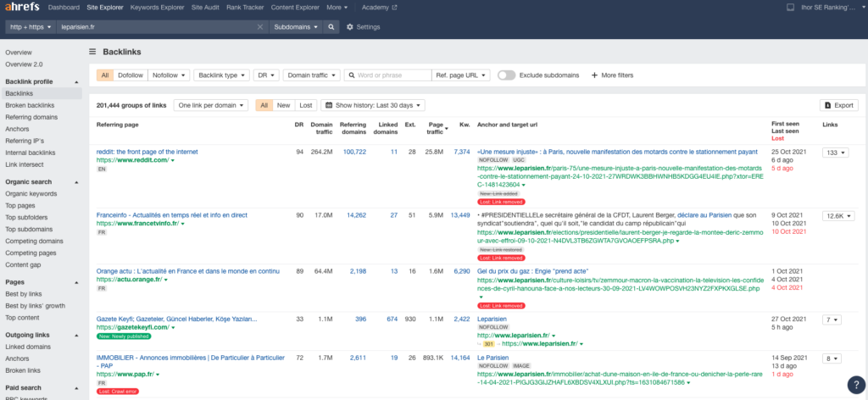
Task: Open the Domain traffic filter dropdown
Action: (312, 75)
